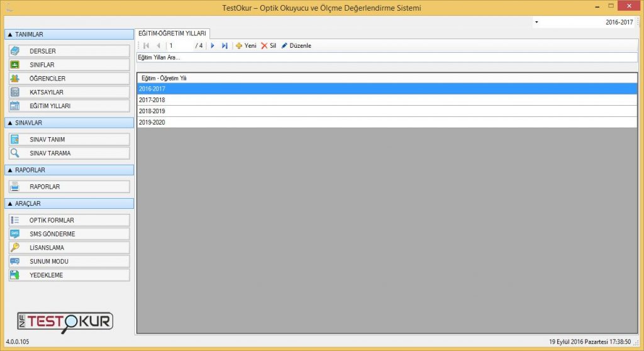This screenshot has width=644, height=351.
Task: Select the 2017-2018 row
Action: (387, 100)
